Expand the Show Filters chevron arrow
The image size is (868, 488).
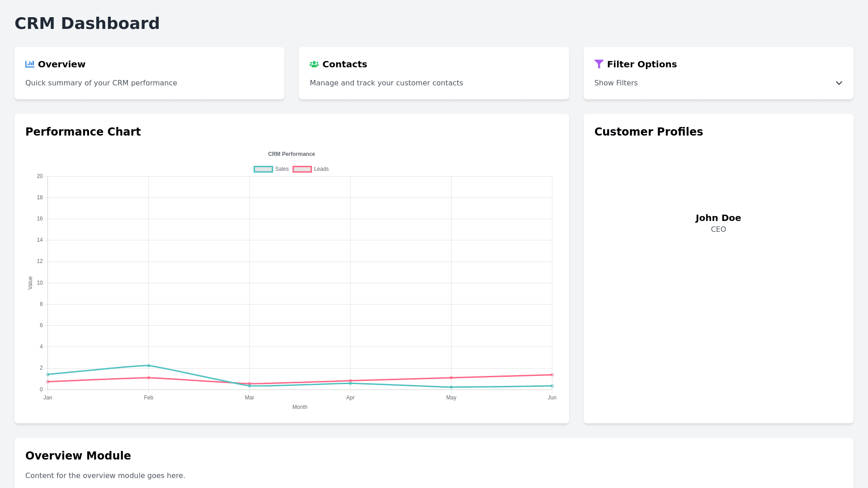click(x=839, y=83)
